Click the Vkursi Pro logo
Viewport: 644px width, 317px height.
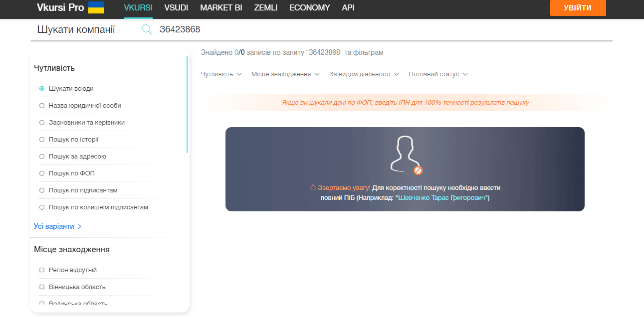pyautogui.click(x=60, y=7)
